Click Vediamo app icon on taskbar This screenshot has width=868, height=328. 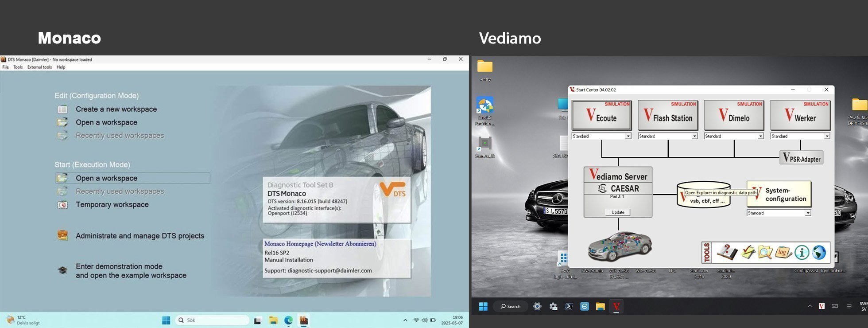tap(616, 306)
